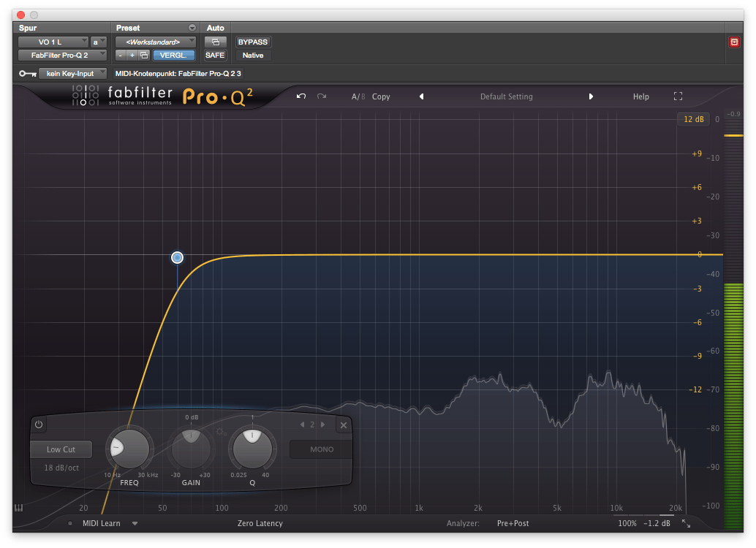The height and width of the screenshot is (548, 756).
Task: Toggle the SAFE automation button
Action: click(x=215, y=56)
